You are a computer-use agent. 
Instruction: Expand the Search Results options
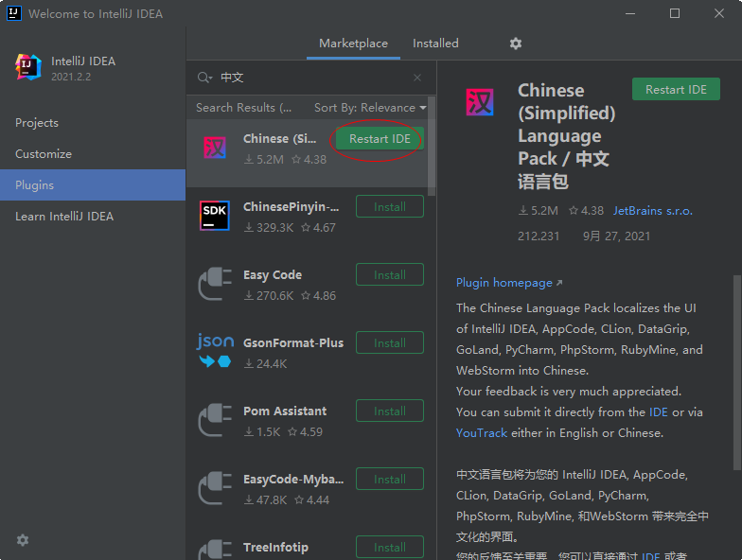(244, 108)
